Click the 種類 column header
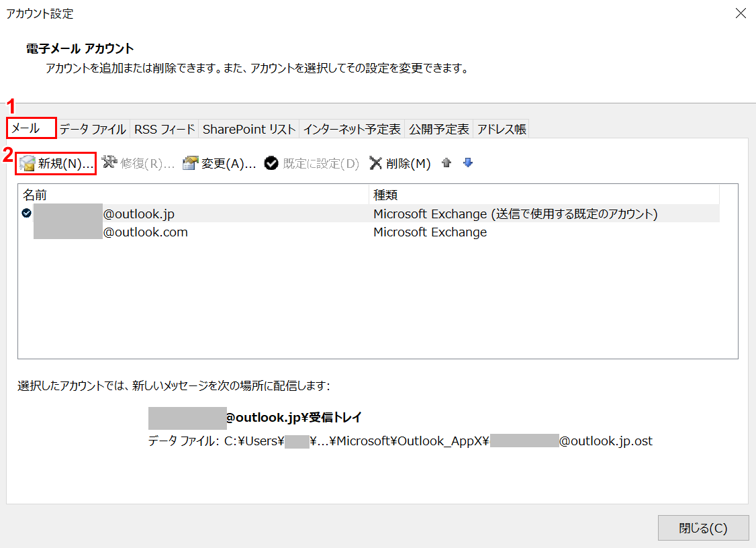The width and height of the screenshot is (756, 548). (x=385, y=195)
